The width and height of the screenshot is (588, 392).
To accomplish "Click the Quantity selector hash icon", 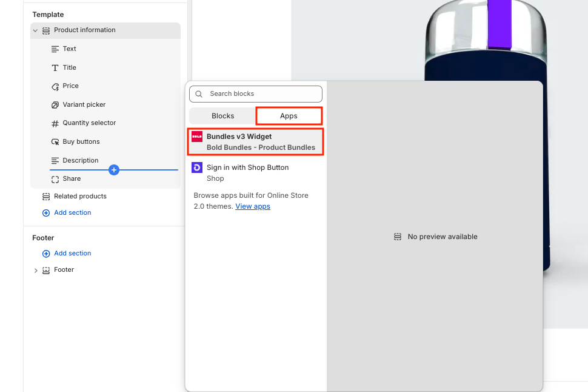I will coord(55,123).
